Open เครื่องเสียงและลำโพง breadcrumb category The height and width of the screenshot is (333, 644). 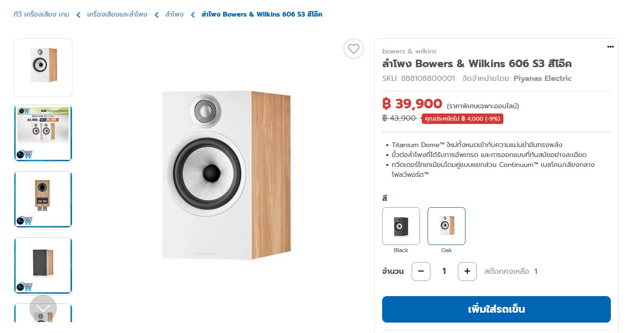[117, 14]
